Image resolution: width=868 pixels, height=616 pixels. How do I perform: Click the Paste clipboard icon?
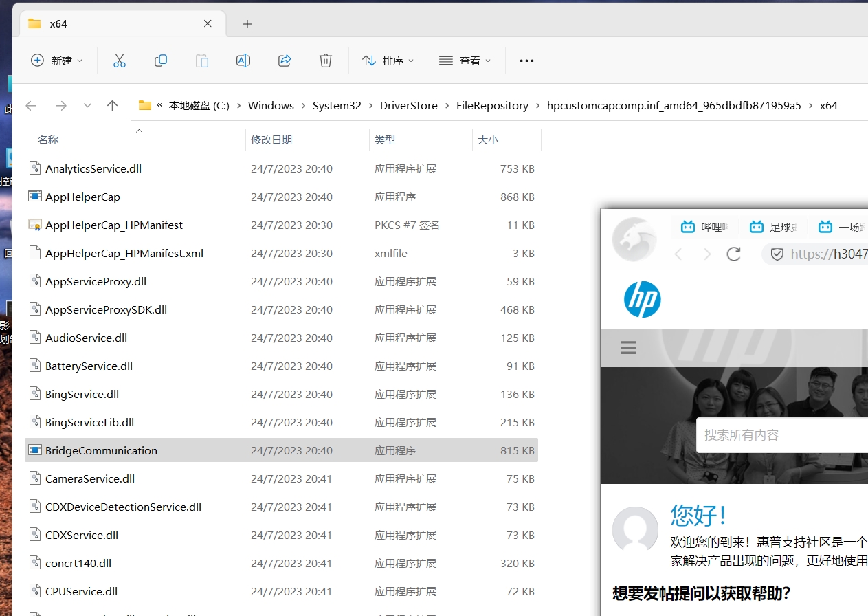202,60
